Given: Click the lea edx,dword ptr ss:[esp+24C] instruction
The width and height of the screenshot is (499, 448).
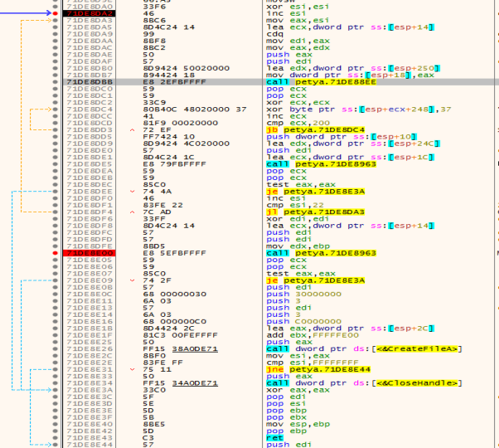Looking at the screenshot, I should (x=353, y=144).
